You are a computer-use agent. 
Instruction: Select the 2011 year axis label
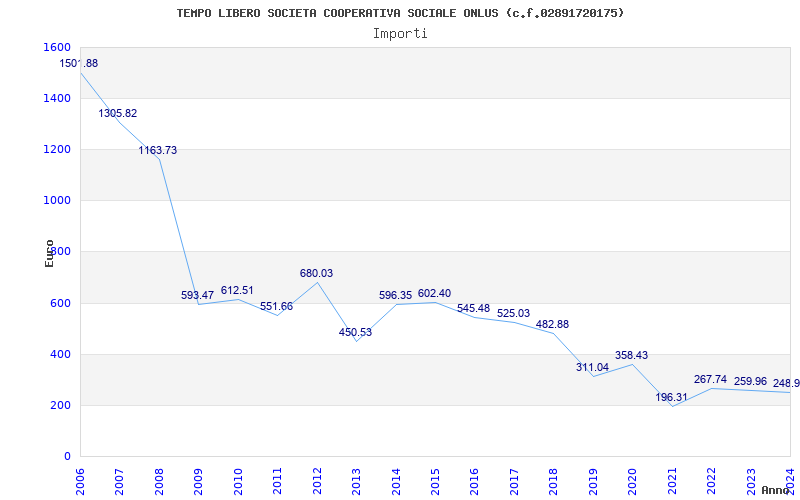(277, 483)
